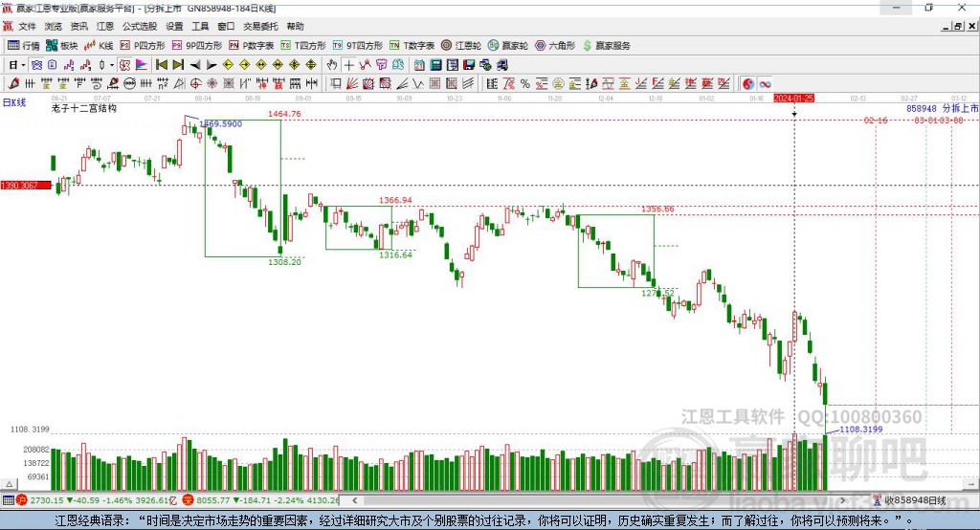Open the P四方形 tool
This screenshot has height=530, width=980.
click(x=143, y=46)
